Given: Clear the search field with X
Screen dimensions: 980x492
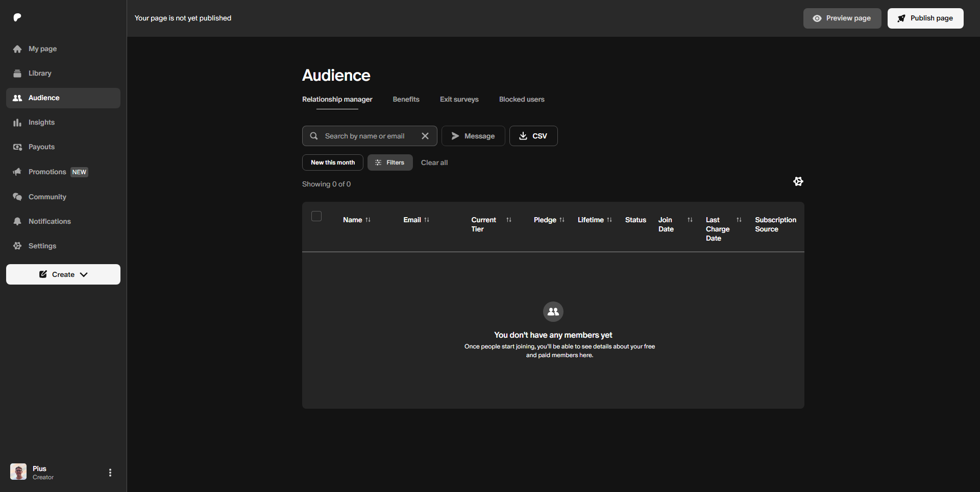Looking at the screenshot, I should (425, 136).
